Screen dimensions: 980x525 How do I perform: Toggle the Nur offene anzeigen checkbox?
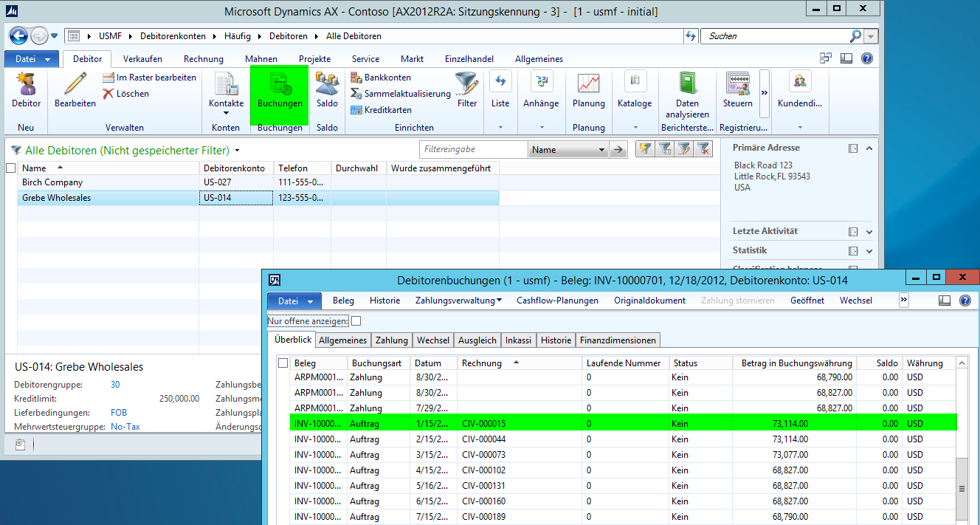(356, 321)
